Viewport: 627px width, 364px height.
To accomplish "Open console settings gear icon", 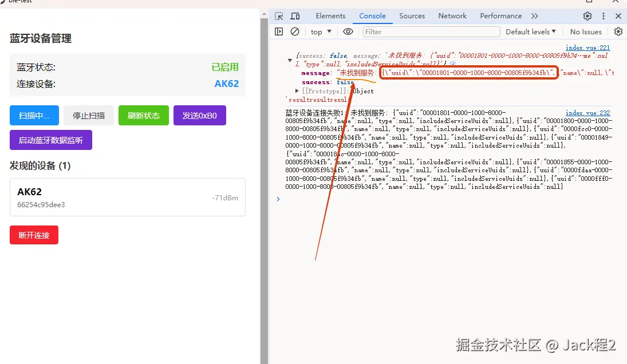I will click(x=618, y=31).
